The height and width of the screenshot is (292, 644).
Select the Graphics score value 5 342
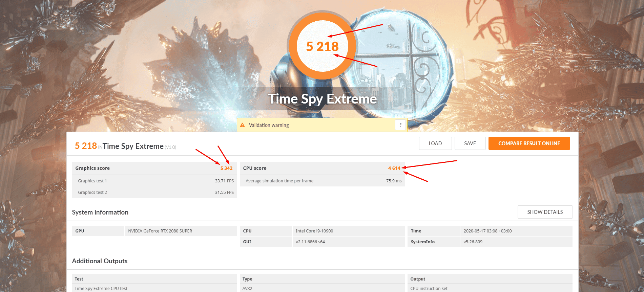(226, 168)
